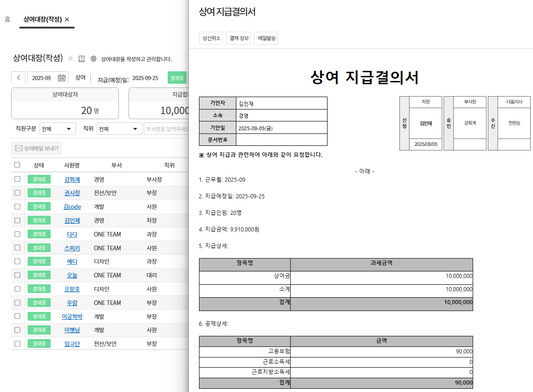Expand the 직원구분 dropdown
The height and width of the screenshot is (392, 533).
58,129
